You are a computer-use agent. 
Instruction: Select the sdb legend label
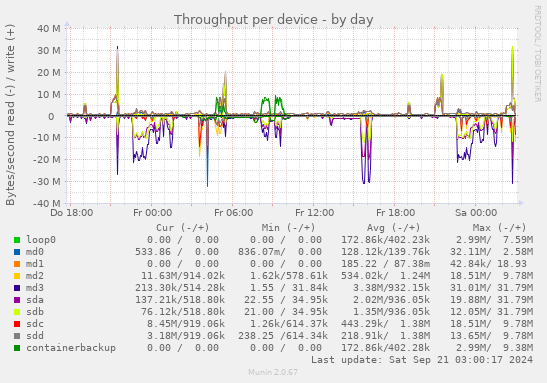[35, 312]
